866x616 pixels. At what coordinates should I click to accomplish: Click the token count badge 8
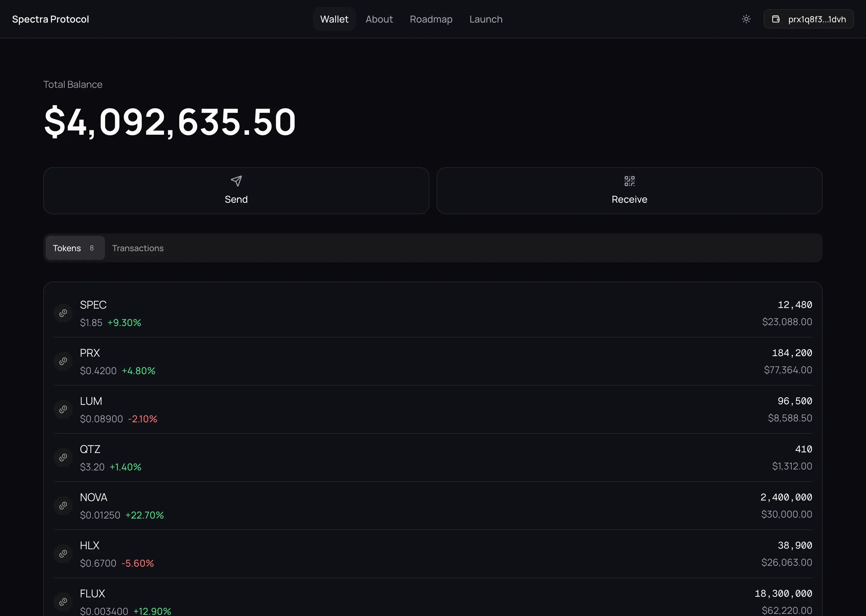pos(92,248)
